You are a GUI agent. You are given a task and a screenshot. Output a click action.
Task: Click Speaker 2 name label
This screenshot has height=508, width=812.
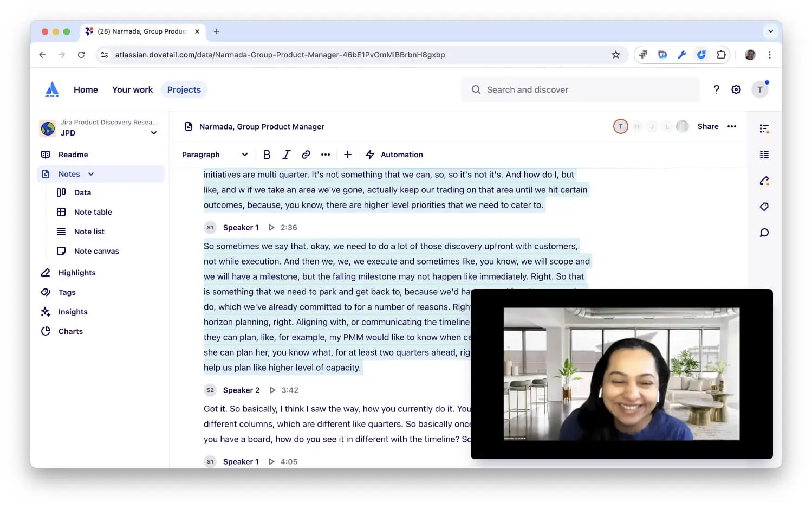point(241,390)
